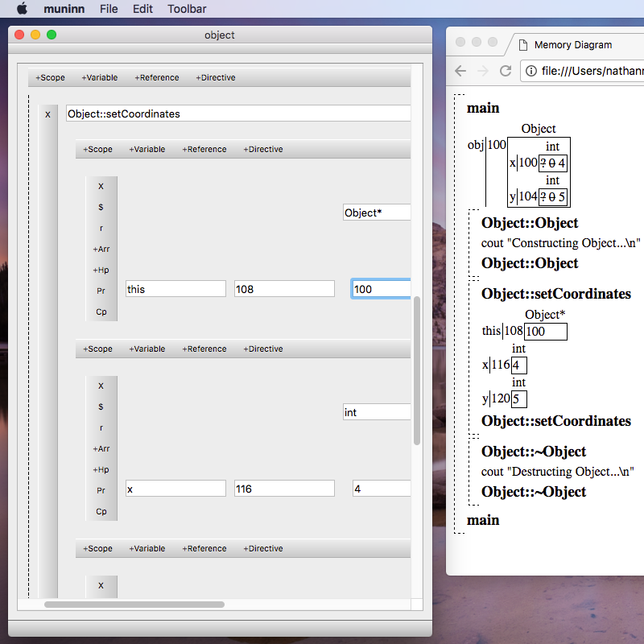Image resolution: width=644 pixels, height=644 pixels.
Task: Click the site info icon in address bar
Action: 532,71
